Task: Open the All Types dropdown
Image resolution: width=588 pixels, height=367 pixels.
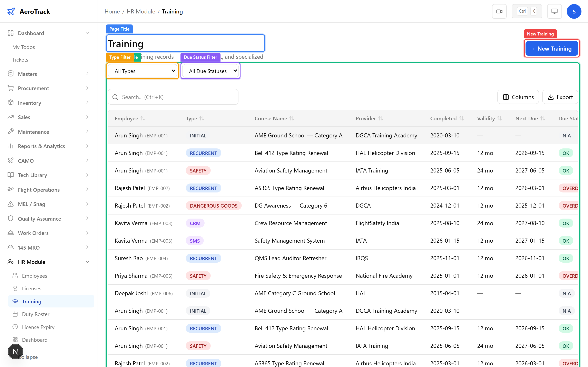Action: (142, 71)
